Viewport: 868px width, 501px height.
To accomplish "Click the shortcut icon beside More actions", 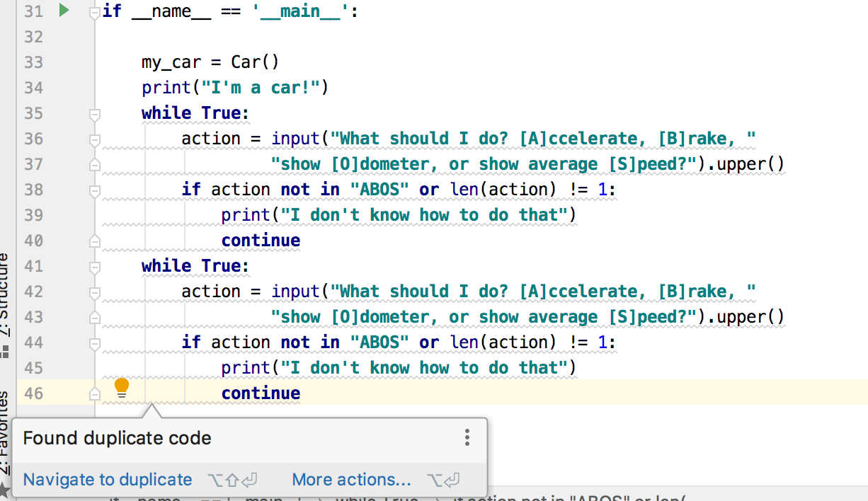I will tap(444, 479).
